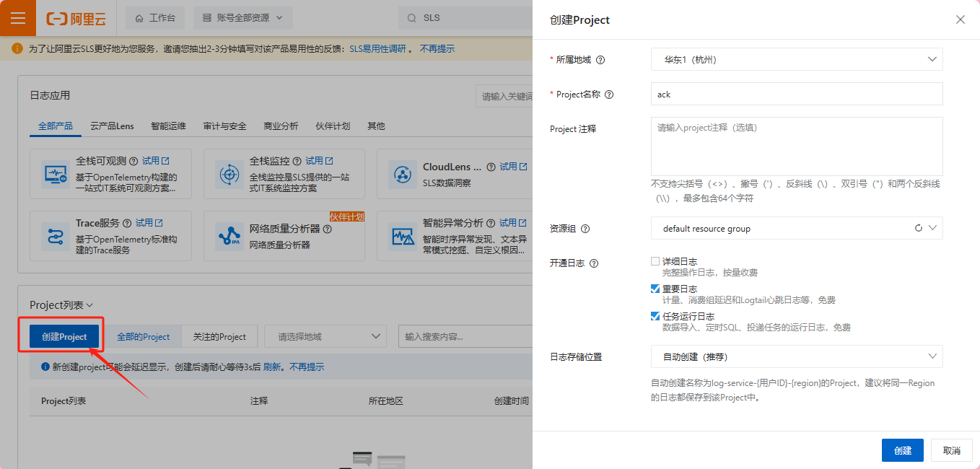980x469 pixels.
Task: Click the help icon next to 全栈可观测
Action: coord(134,161)
